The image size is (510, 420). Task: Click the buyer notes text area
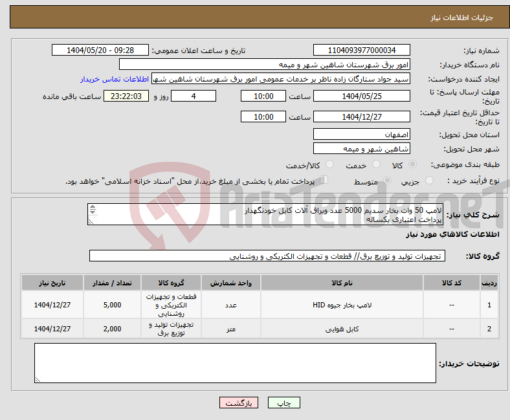(235, 363)
